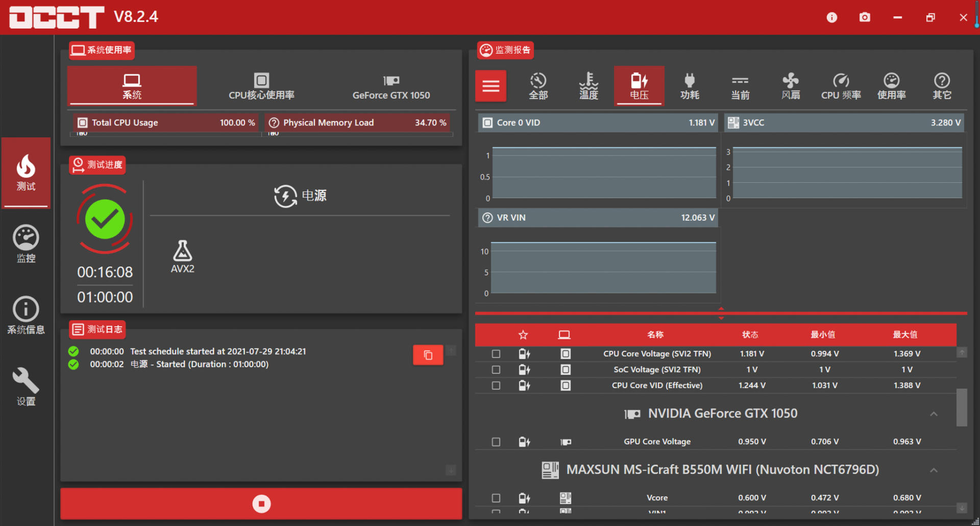Open the 监控 monitoring sidebar section

[26, 244]
